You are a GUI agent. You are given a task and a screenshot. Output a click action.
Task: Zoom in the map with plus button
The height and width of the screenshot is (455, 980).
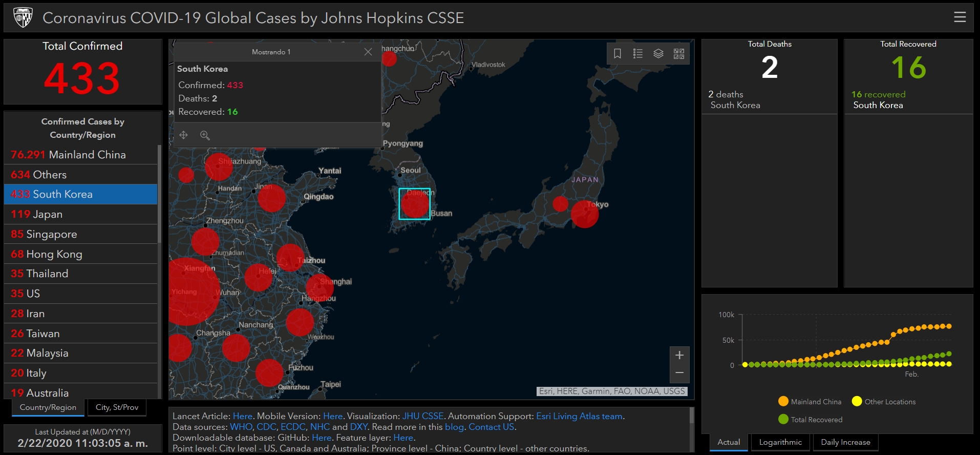[679, 355]
